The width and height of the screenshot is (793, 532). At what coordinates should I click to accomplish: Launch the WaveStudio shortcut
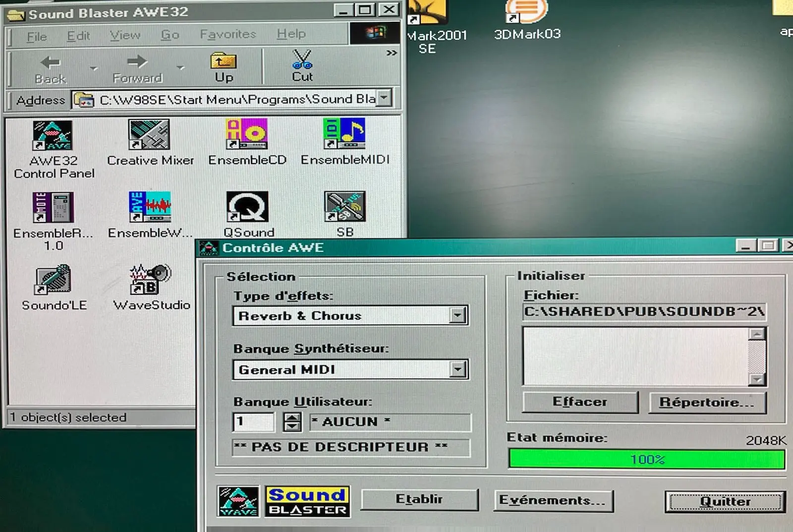pyautogui.click(x=151, y=287)
